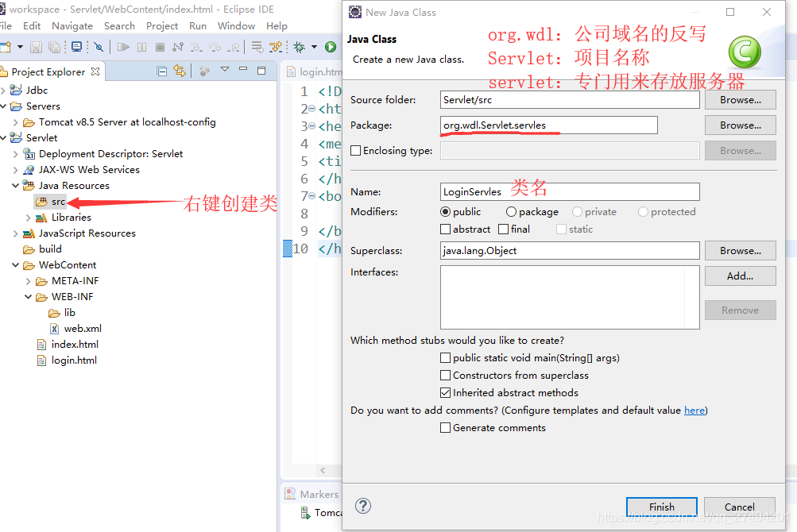
Task: Click Browse next to Package field
Action: pyautogui.click(x=740, y=125)
